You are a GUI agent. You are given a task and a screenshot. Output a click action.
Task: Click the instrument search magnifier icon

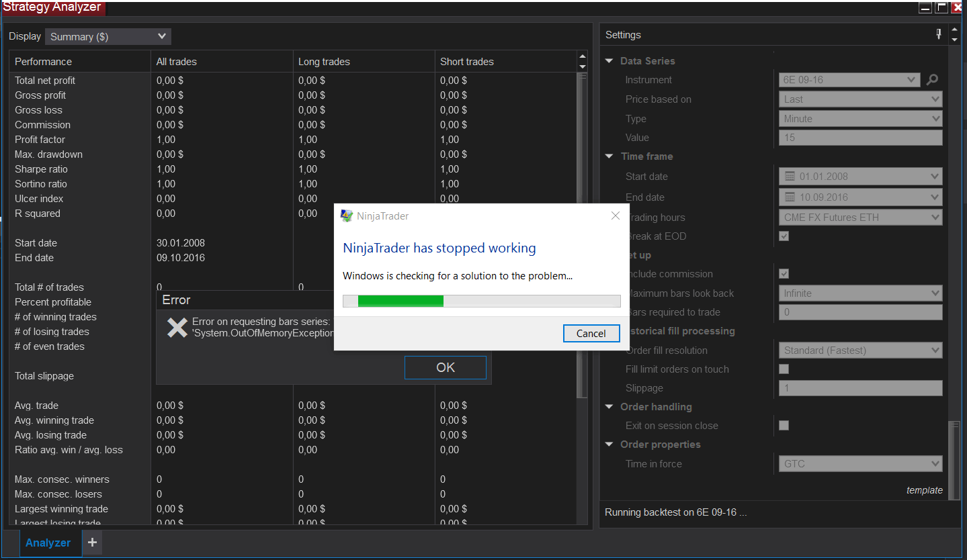click(x=932, y=80)
